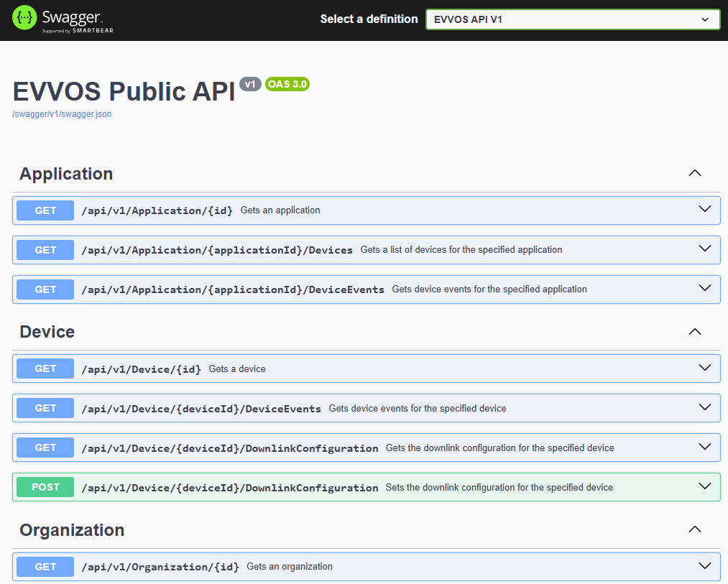
Task: Expand arrow for Device DeviceEvents endpoint
Action: pyautogui.click(x=705, y=407)
